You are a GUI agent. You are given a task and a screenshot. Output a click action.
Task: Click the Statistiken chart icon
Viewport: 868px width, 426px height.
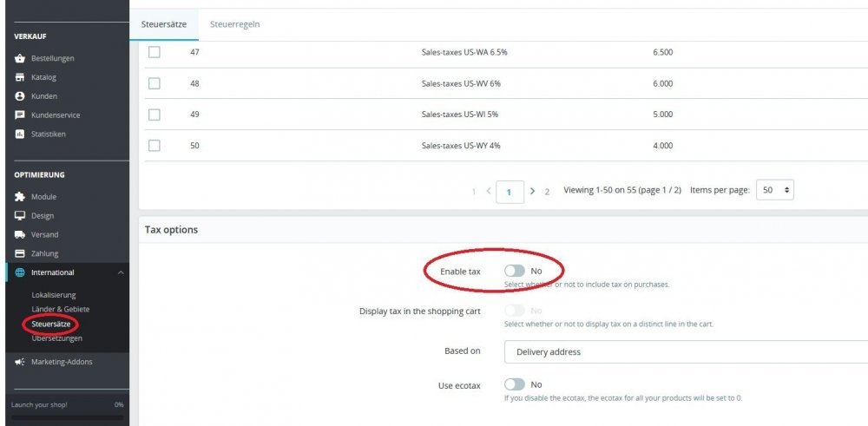[19, 134]
